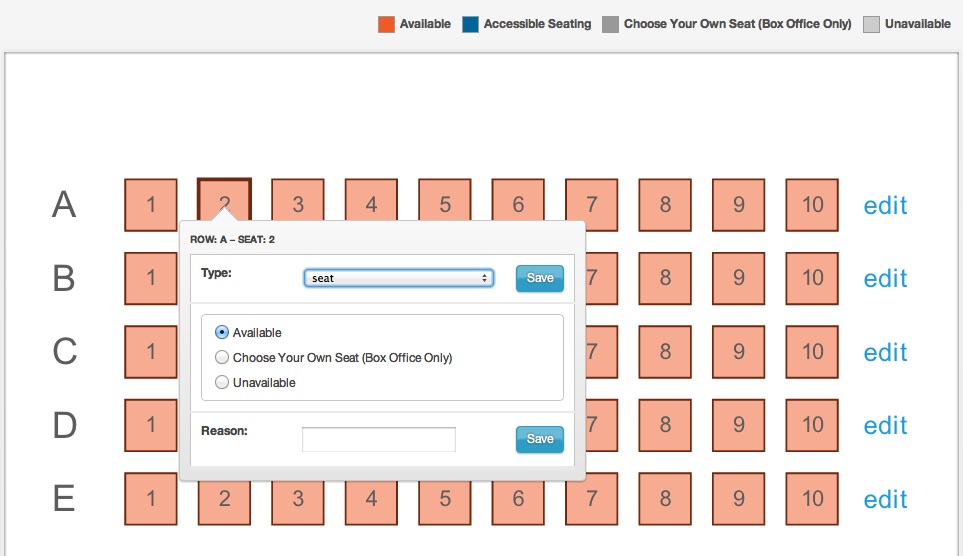The width and height of the screenshot is (963, 556).
Task: Select the Available radio option
Action: tap(222, 333)
